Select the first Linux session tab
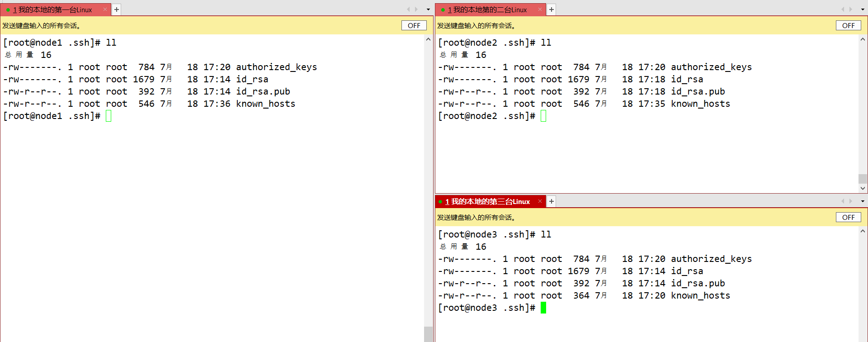The image size is (868, 342). point(55,9)
